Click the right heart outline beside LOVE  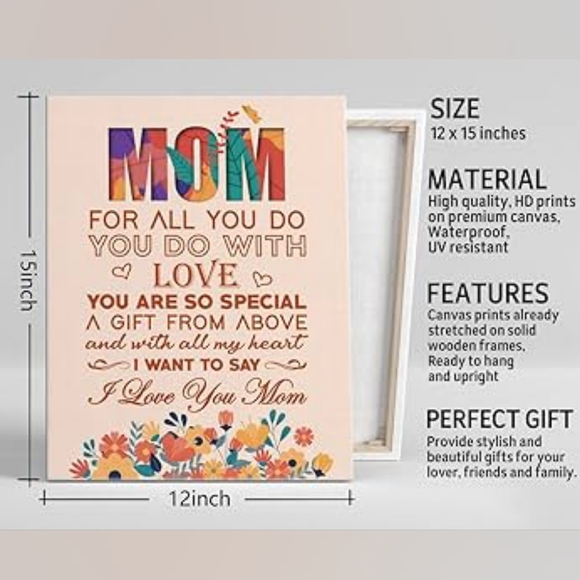[x=262, y=278]
